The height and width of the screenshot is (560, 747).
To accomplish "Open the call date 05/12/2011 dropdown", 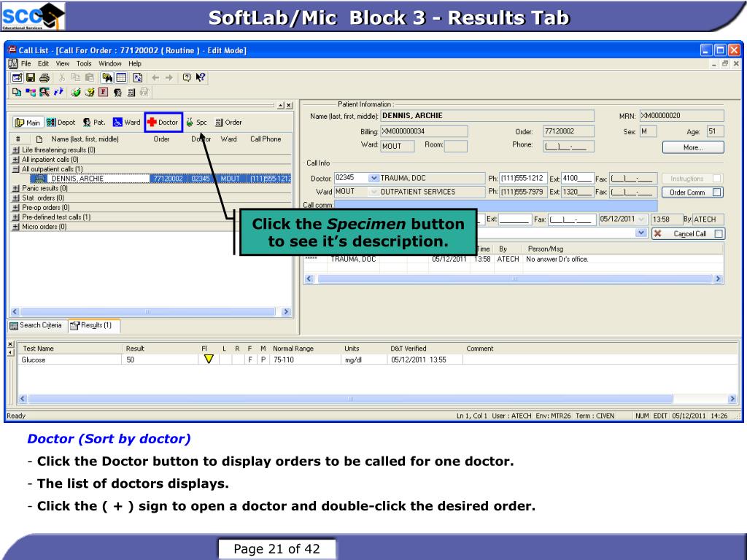I will pyautogui.click(x=640, y=219).
